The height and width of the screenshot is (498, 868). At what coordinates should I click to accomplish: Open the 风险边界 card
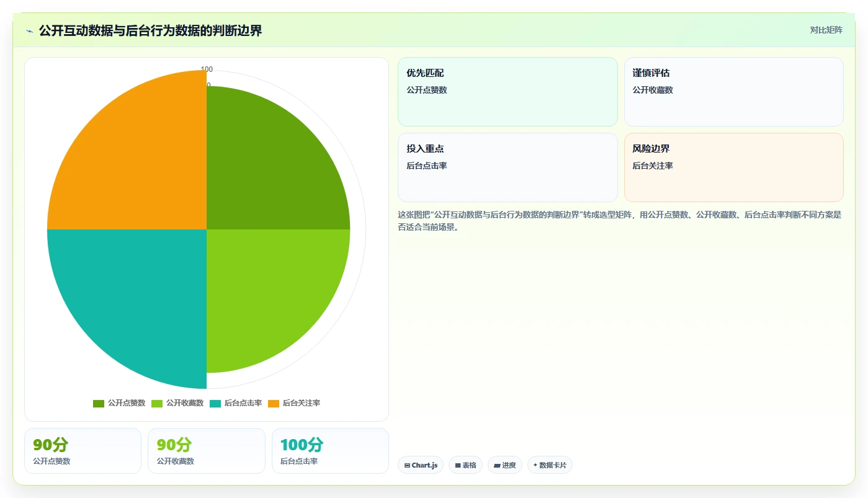point(733,167)
